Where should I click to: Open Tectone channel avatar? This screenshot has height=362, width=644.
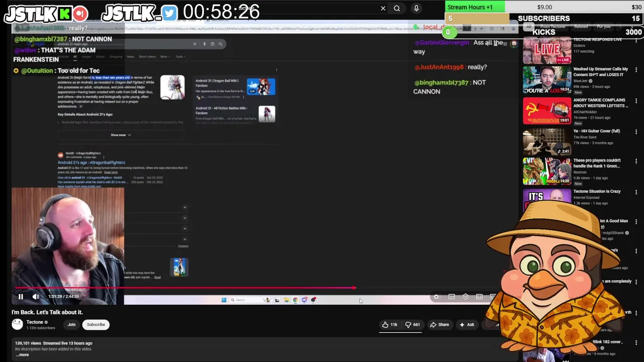coord(18,324)
